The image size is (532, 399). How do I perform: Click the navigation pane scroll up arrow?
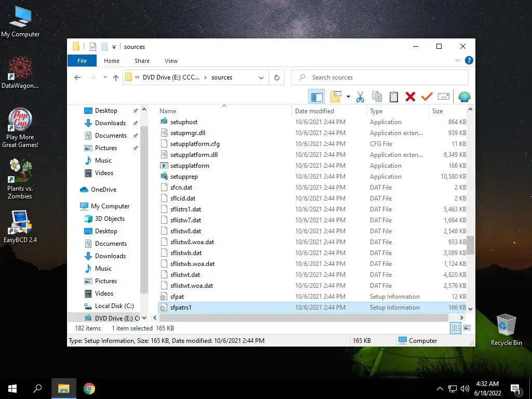pyautogui.click(x=144, y=110)
